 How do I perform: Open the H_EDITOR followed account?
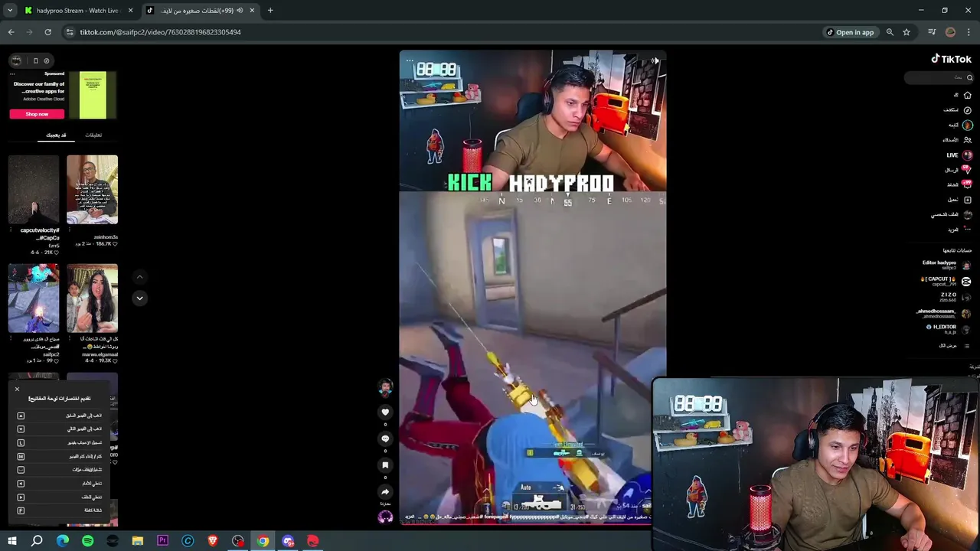949,329
